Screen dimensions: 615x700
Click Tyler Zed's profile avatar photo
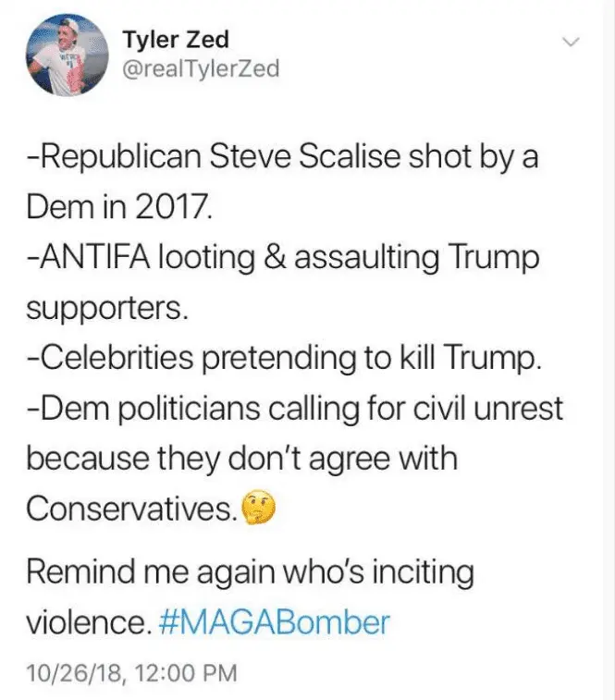pos(63,56)
